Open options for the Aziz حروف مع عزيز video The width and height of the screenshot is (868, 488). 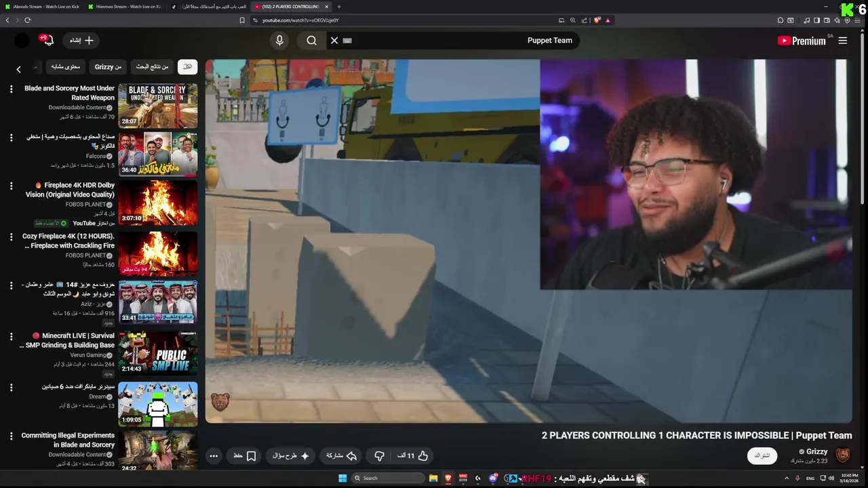(x=11, y=285)
